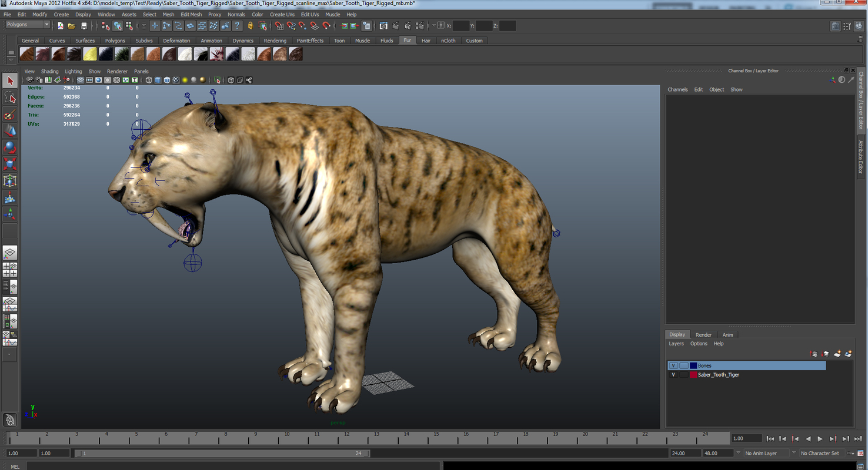Move selected layer up icon
868x470 pixels.
(814, 354)
